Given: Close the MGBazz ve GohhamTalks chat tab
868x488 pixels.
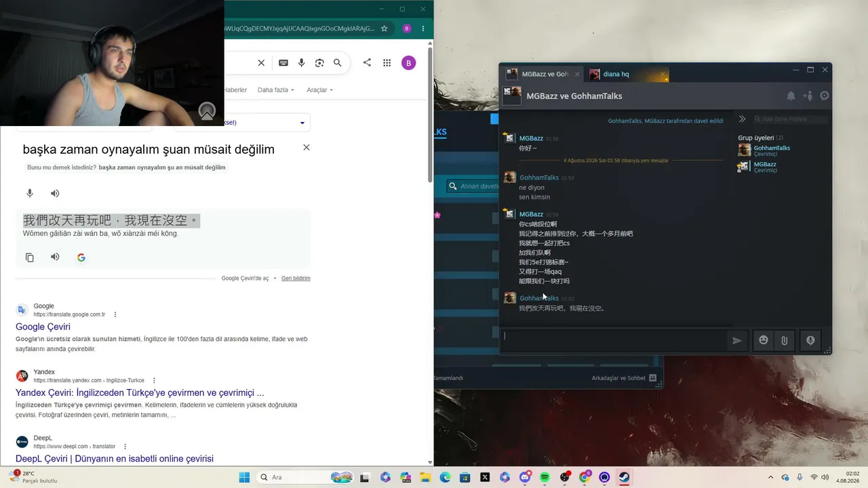Looking at the screenshot, I should coord(578,74).
